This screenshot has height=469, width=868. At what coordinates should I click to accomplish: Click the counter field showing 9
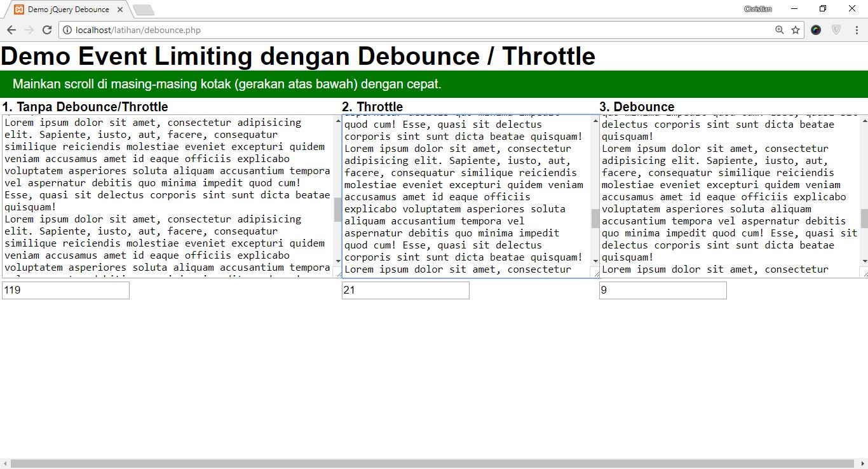[663, 290]
